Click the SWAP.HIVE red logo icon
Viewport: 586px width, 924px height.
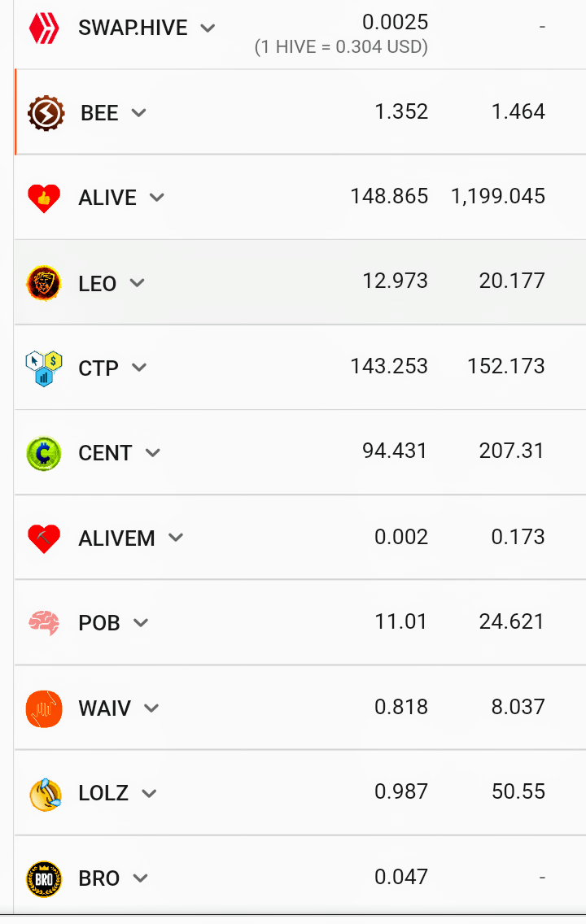click(44, 28)
